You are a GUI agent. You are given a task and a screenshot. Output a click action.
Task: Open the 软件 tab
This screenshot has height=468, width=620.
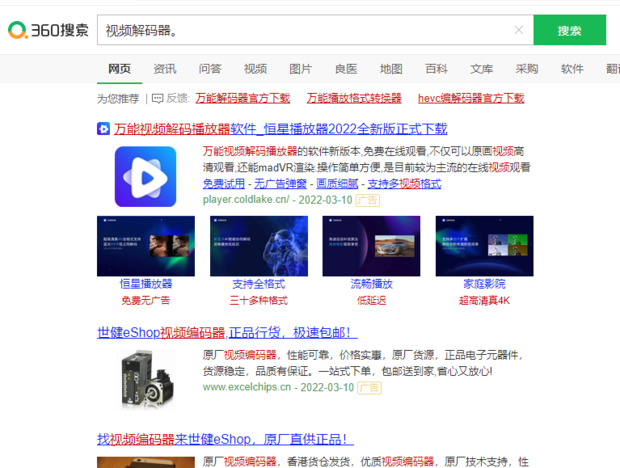(572, 69)
